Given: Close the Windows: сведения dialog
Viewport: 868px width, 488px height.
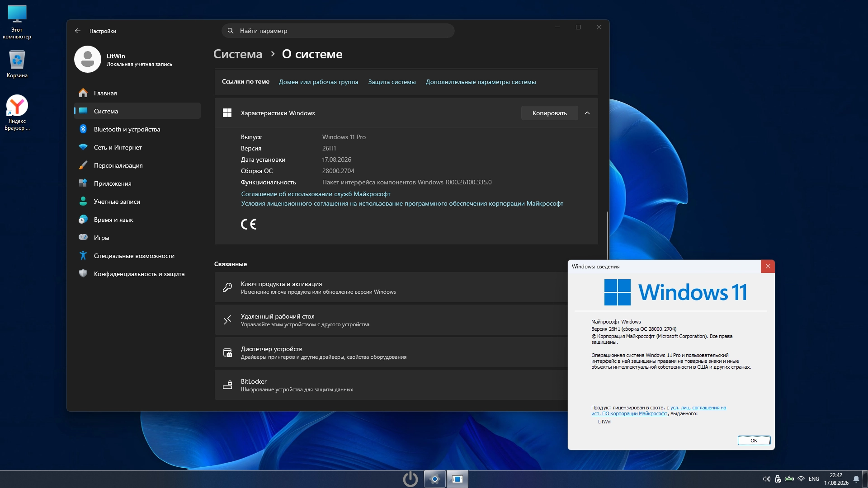Looking at the screenshot, I should pyautogui.click(x=768, y=267).
